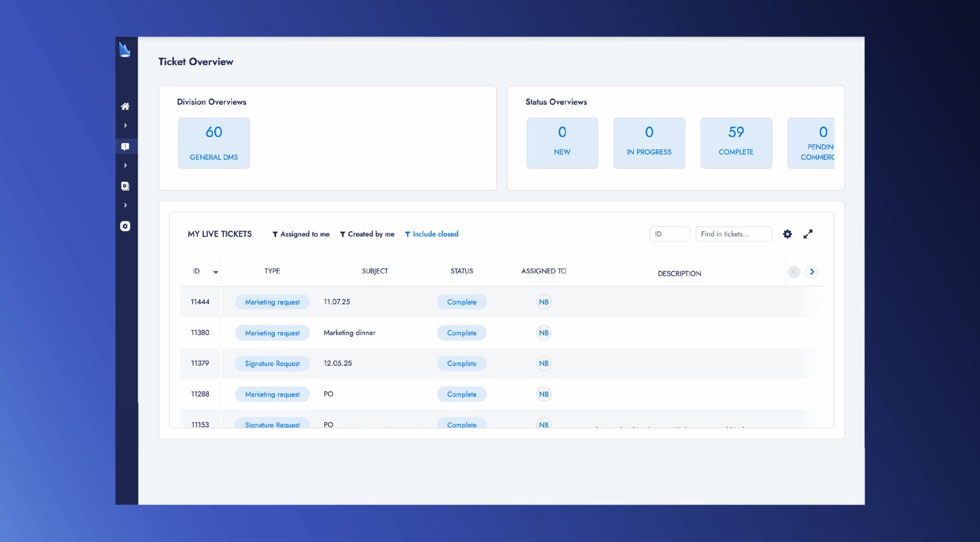Disable the Include closed filter
The width and height of the screenshot is (980, 542).
click(x=431, y=234)
